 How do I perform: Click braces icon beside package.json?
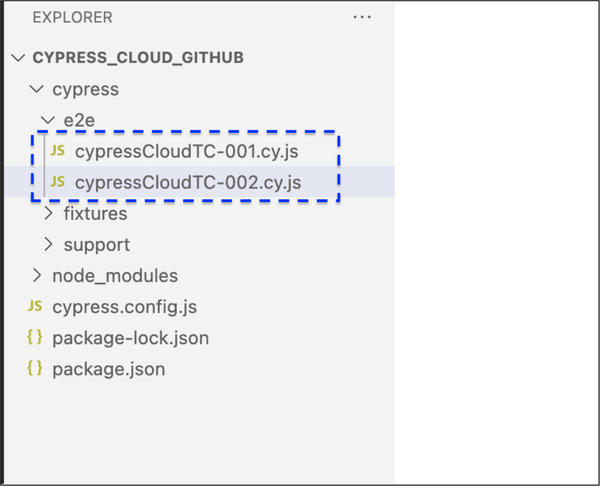click(x=35, y=368)
